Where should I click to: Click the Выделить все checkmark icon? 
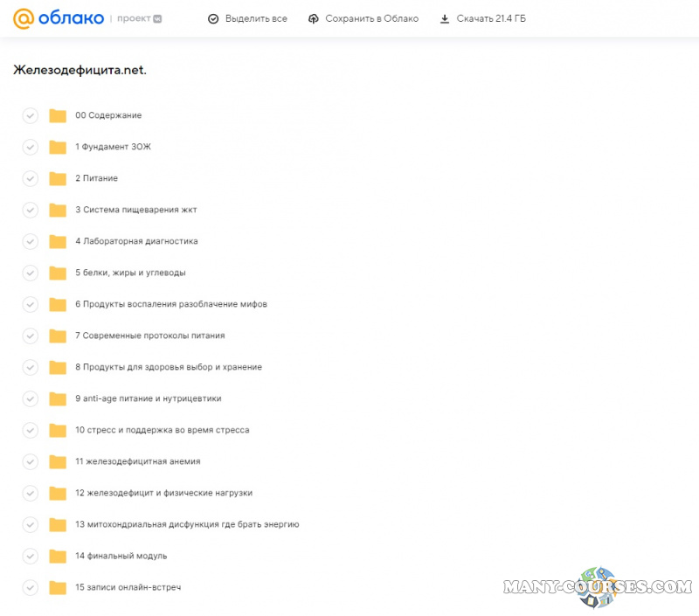[x=213, y=18]
